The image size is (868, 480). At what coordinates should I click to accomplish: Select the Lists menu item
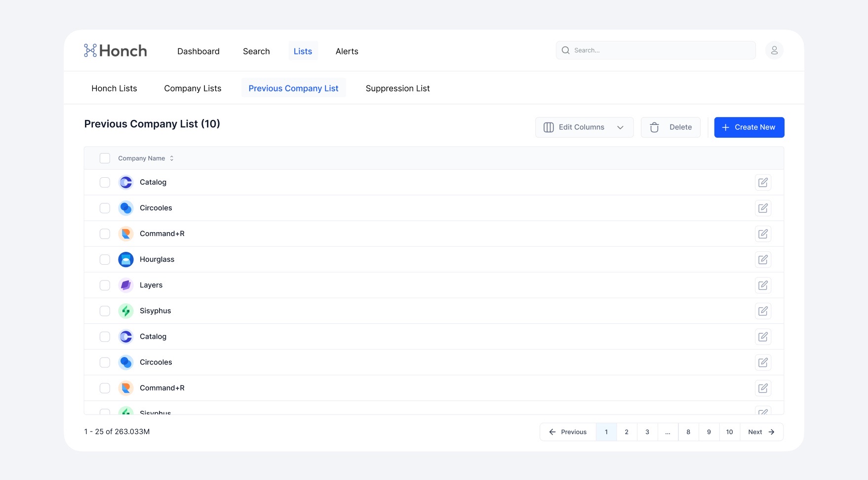(303, 51)
